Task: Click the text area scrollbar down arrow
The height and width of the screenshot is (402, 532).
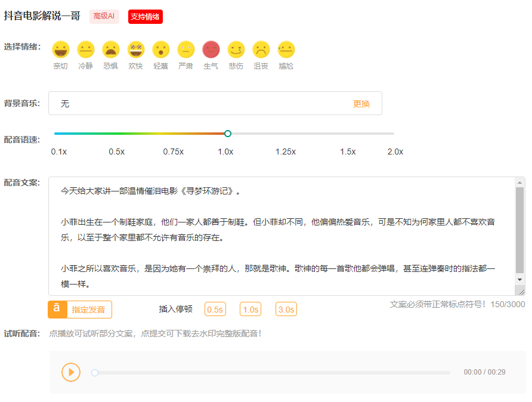Action: [520, 280]
